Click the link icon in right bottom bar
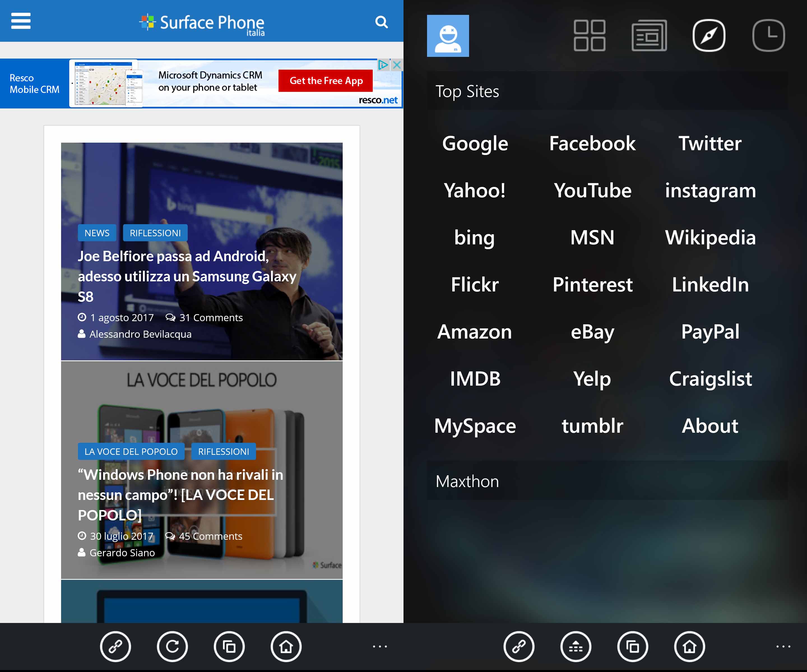Image resolution: width=807 pixels, height=672 pixels. pyautogui.click(x=519, y=647)
